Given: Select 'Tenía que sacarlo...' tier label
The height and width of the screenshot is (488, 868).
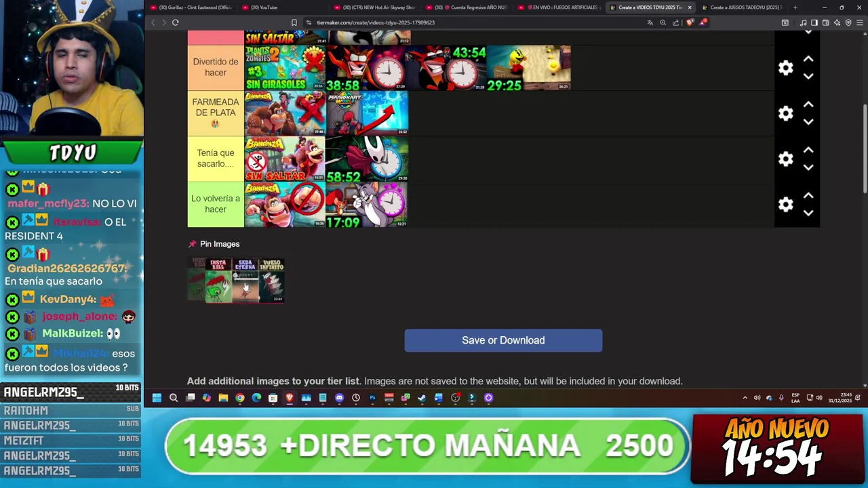Looking at the screenshot, I should point(216,159).
